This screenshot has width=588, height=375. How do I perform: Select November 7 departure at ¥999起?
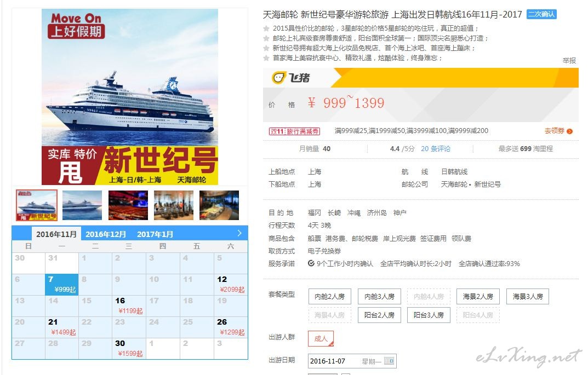(62, 284)
